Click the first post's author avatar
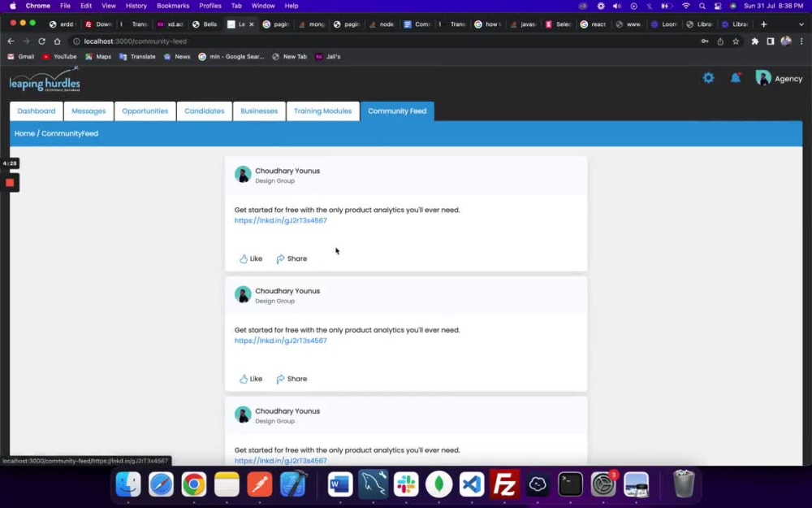This screenshot has width=812, height=508. (x=243, y=174)
